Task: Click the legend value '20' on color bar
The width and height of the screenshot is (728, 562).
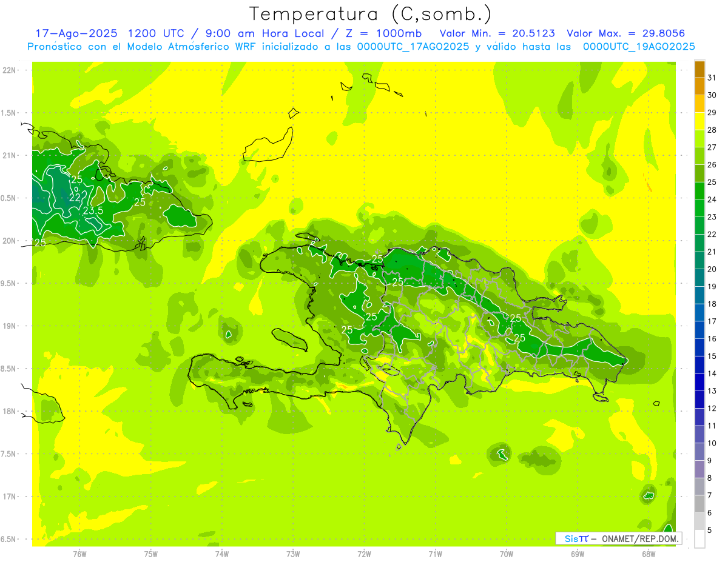Action: click(x=712, y=269)
